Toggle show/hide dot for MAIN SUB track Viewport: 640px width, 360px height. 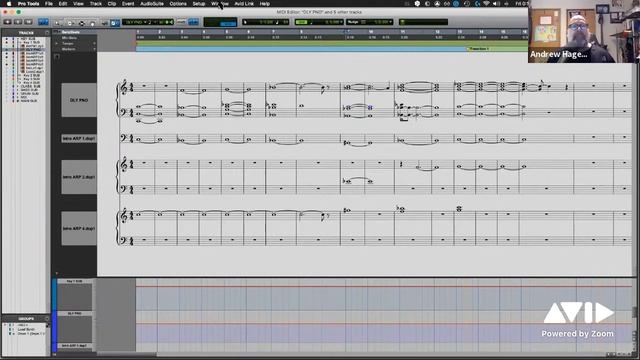click(x=6, y=101)
